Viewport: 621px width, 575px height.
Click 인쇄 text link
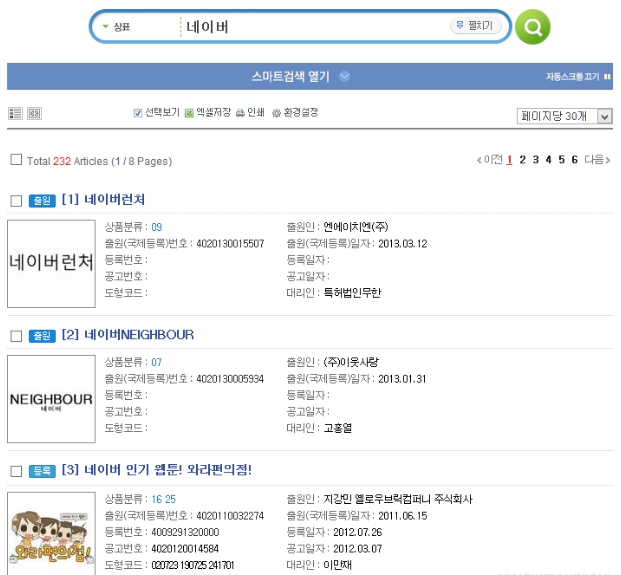pos(256,112)
